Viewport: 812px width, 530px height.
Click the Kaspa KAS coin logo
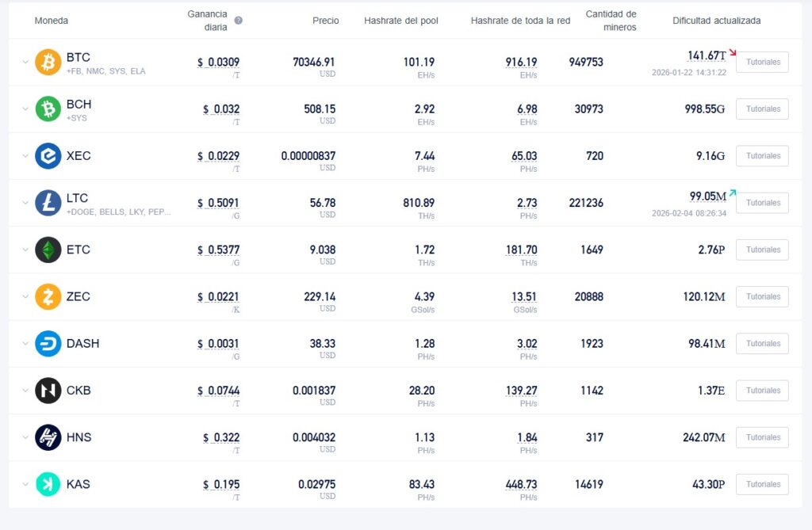tap(48, 484)
